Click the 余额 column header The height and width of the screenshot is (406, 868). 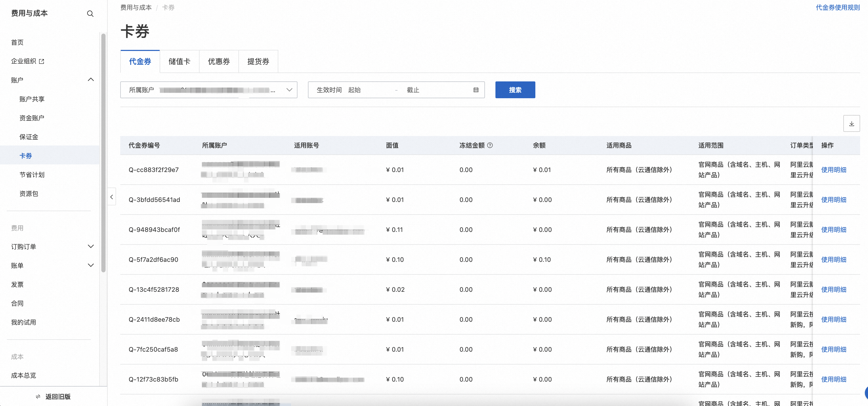(539, 145)
